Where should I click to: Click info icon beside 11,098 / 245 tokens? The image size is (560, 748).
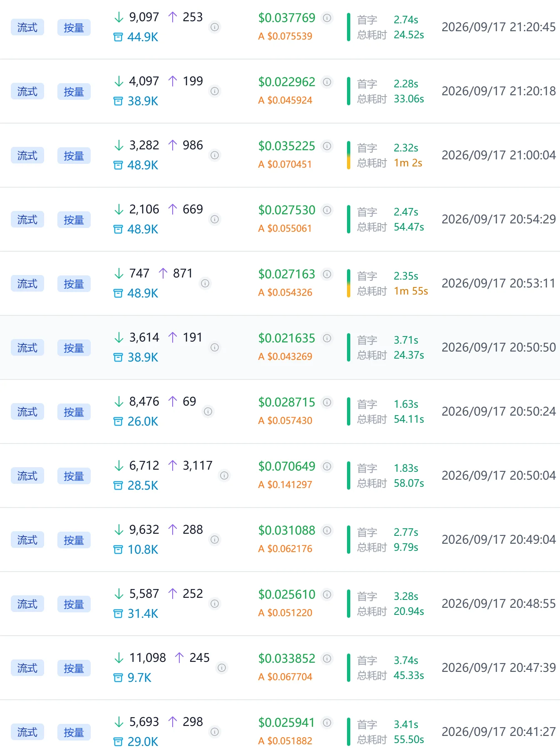[222, 668]
